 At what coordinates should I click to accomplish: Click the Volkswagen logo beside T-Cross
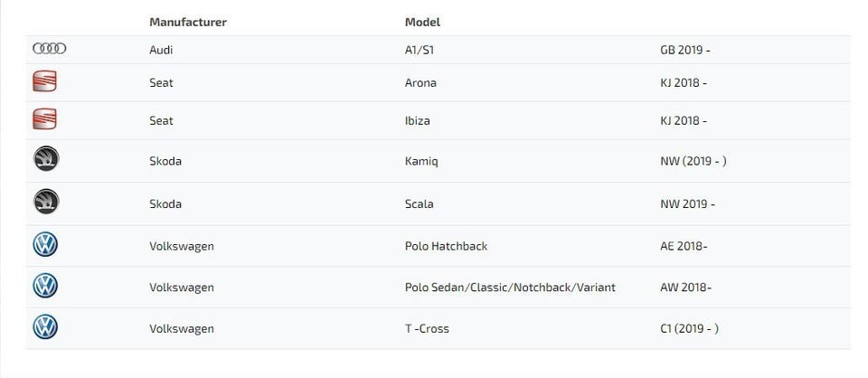click(x=45, y=327)
